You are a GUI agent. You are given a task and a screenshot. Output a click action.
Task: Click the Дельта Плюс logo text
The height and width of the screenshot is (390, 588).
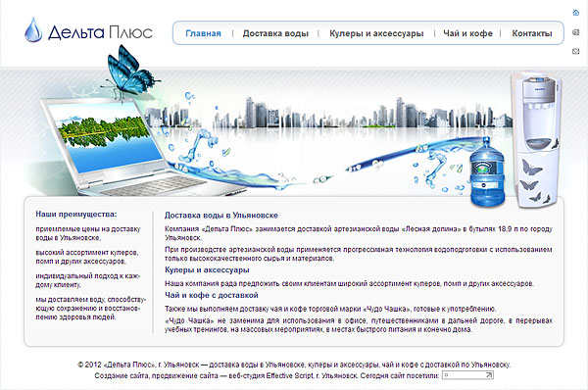click(100, 32)
